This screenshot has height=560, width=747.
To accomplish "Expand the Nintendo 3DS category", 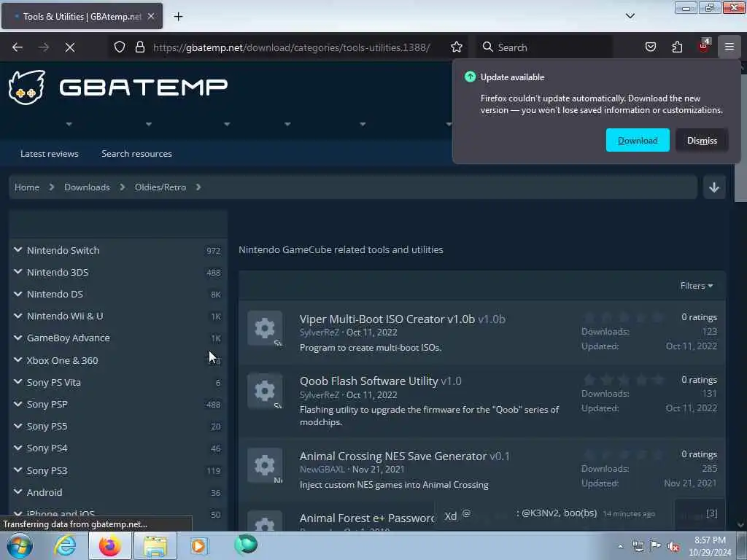I will tap(18, 271).
